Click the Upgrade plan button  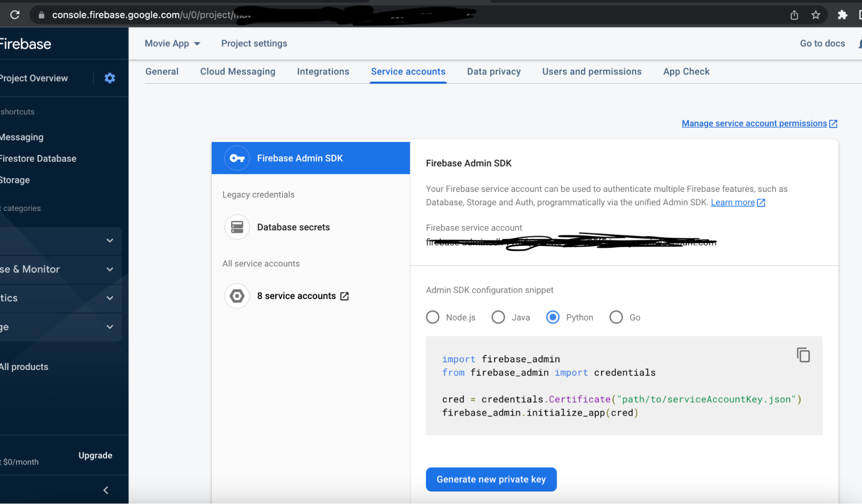pyautogui.click(x=95, y=455)
